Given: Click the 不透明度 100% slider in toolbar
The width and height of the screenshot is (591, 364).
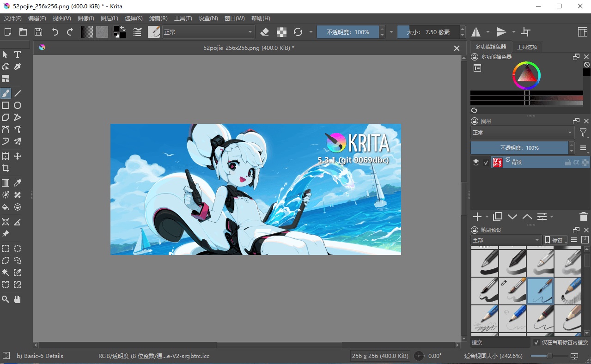Looking at the screenshot, I should (x=347, y=32).
